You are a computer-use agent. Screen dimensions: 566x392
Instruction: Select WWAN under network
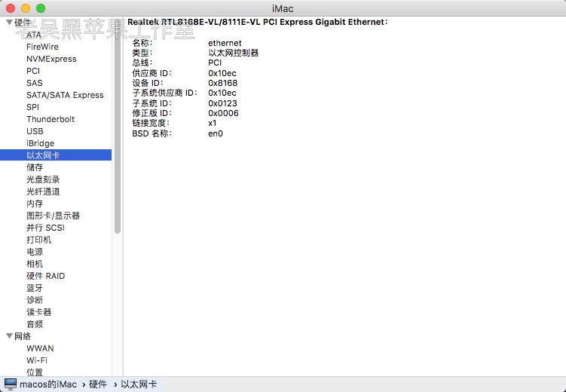[40, 348]
